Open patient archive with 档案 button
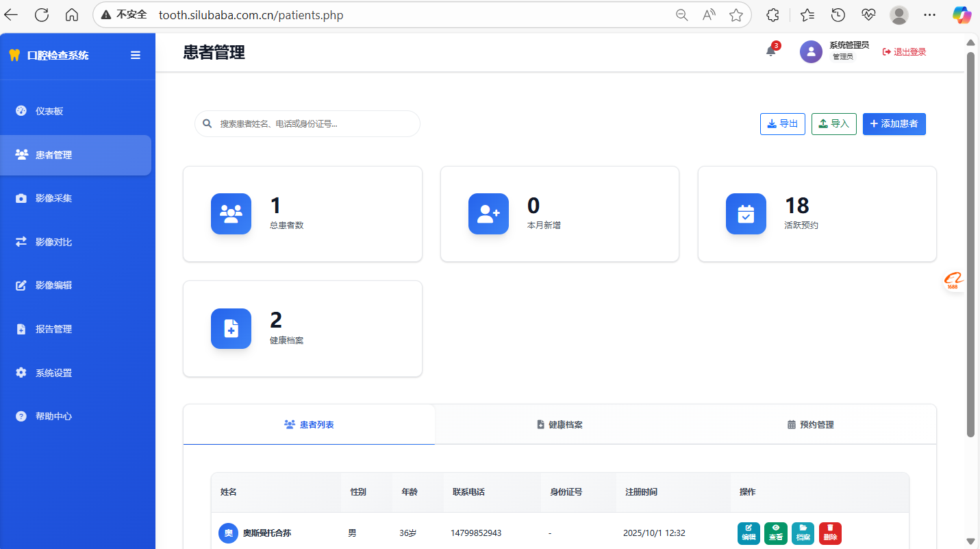980x549 pixels. (x=803, y=533)
